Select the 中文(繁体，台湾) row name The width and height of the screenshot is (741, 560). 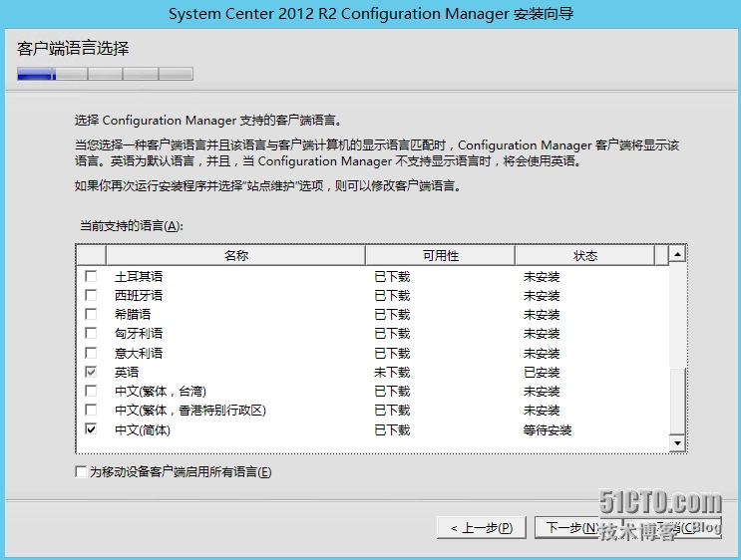coord(161,392)
